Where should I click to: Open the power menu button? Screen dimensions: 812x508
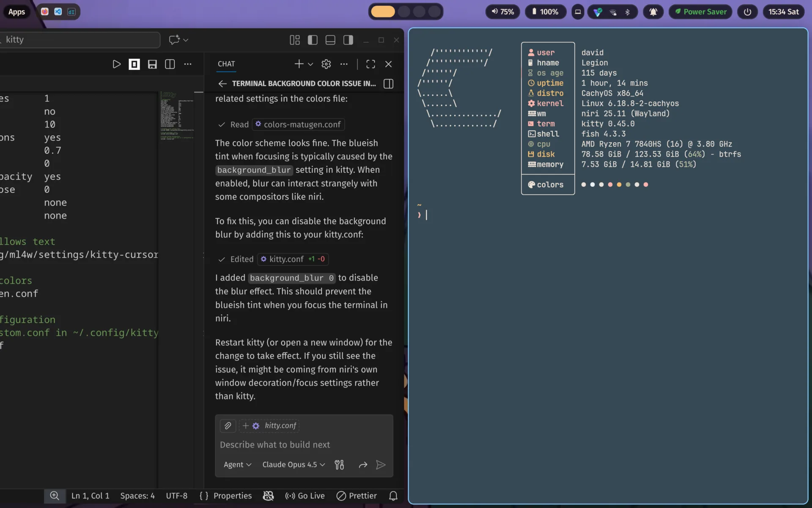[748, 11]
